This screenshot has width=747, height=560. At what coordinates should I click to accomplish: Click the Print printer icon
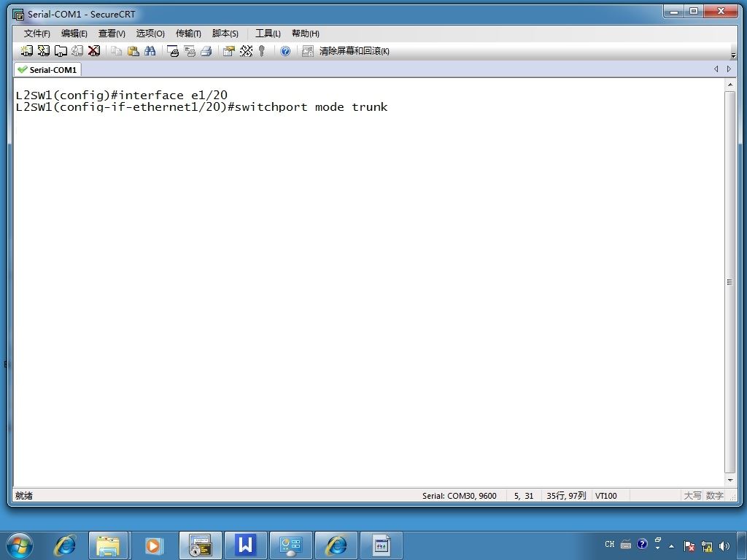click(206, 51)
